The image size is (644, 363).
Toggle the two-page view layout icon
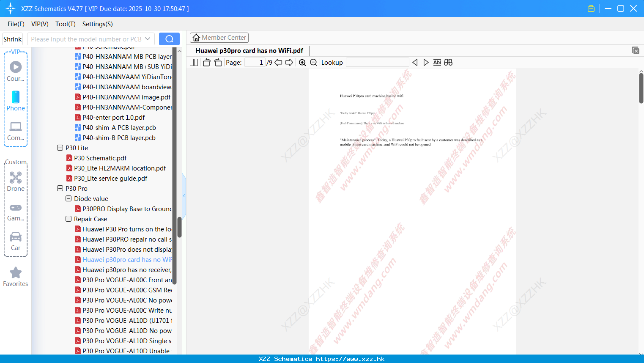[194, 63]
